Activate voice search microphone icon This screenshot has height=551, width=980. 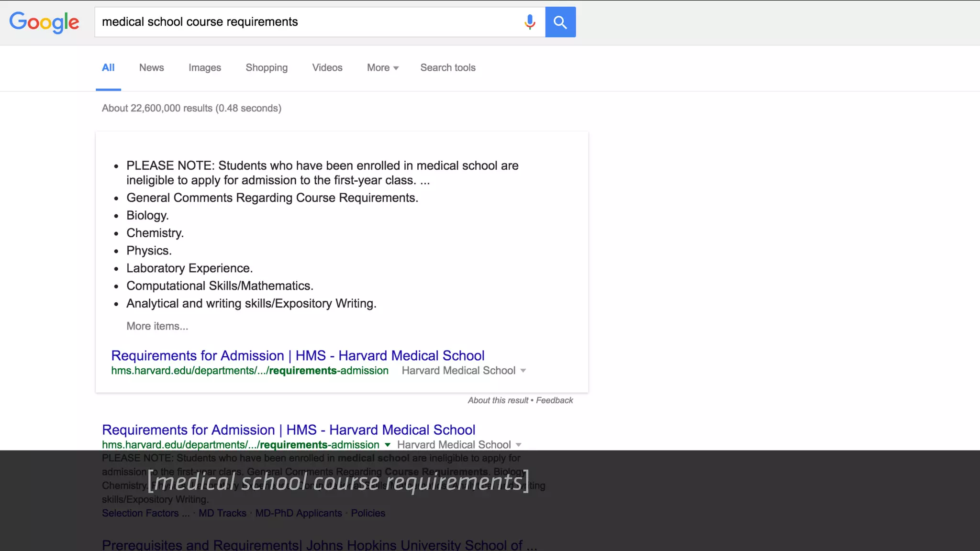[x=530, y=22]
